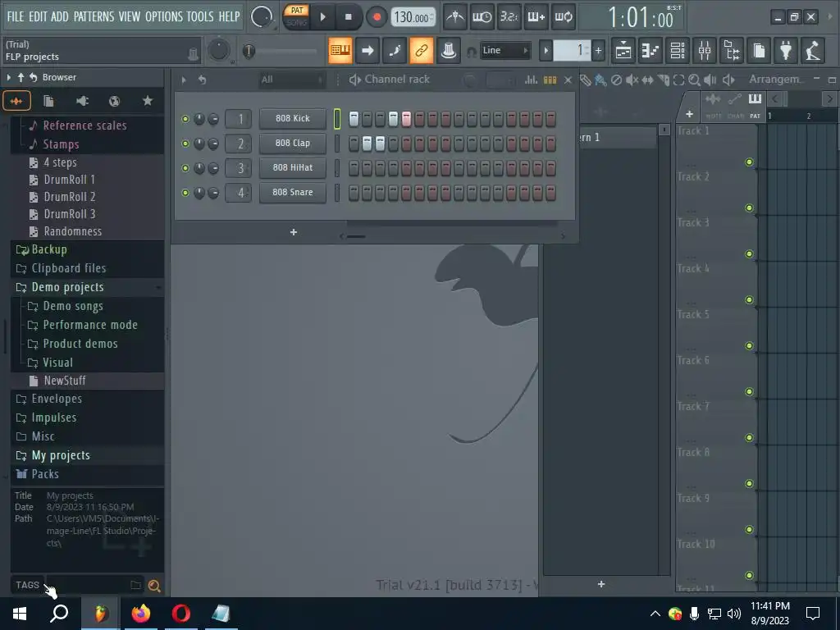The height and width of the screenshot is (630, 840).
Task: Open Browser options arrow menu
Action: 8,78
